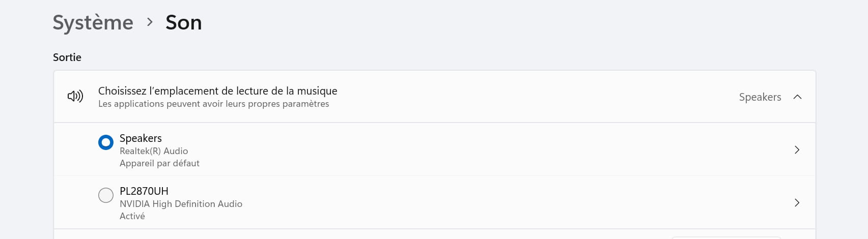Click the Son page title
This screenshot has width=868, height=239.
(184, 22)
